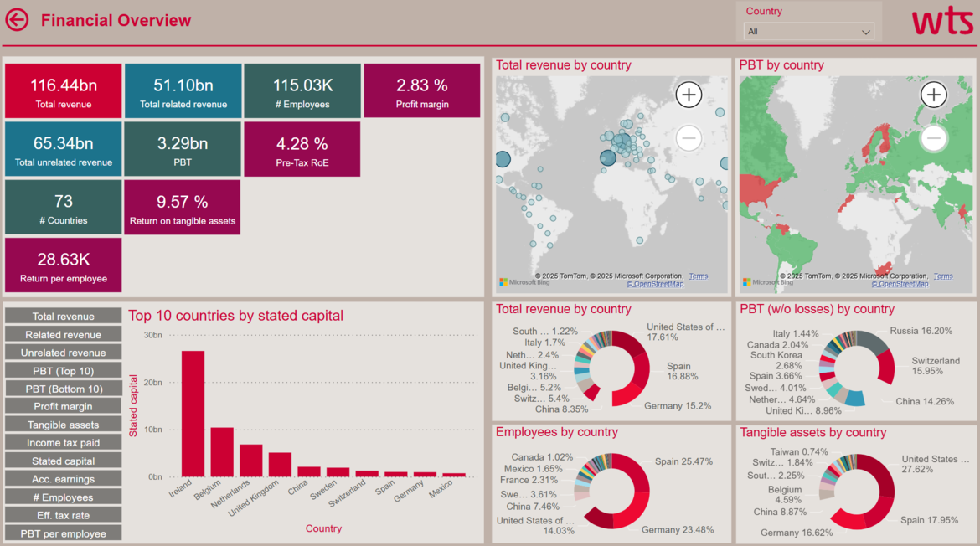
Task: Click 'Germany 23.48%' in employees donut
Action: coord(678,530)
